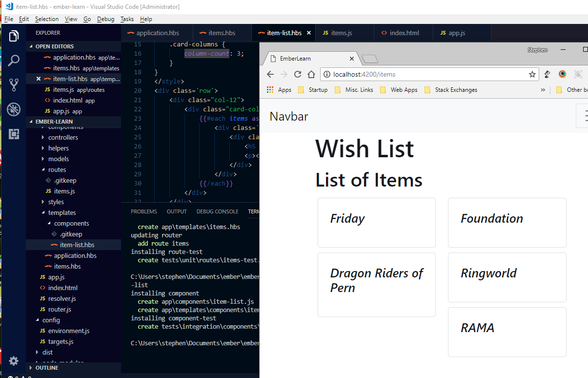Screen dimensions: 588x378
Task: Open the Tasks menu
Action: pyautogui.click(x=127, y=19)
